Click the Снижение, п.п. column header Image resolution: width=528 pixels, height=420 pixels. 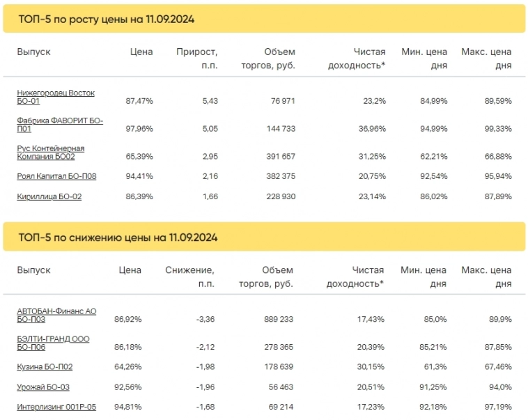click(189, 277)
